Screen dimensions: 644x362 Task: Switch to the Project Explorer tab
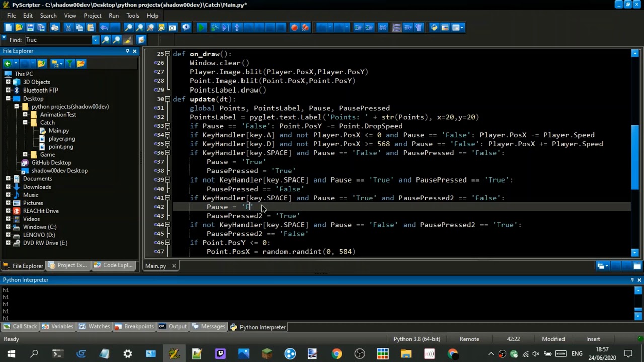pyautogui.click(x=68, y=265)
